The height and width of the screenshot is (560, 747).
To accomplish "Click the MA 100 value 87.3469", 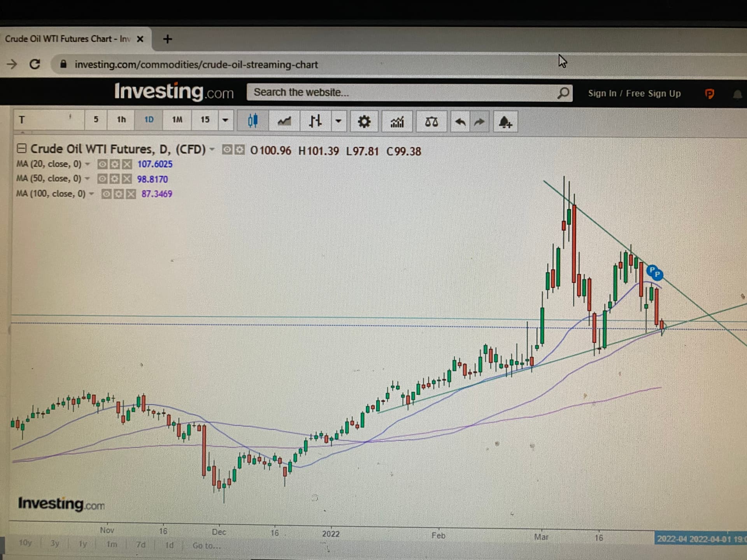I will 156,194.
